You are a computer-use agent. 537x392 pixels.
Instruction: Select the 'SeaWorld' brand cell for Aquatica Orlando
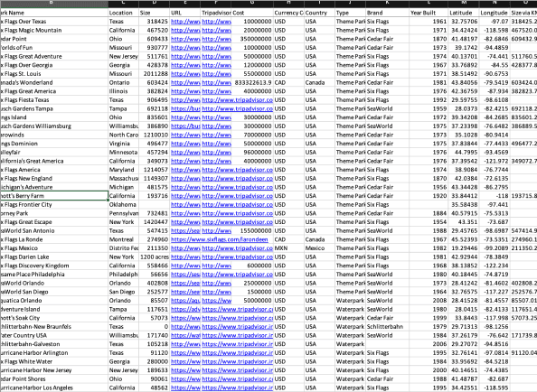click(387, 301)
